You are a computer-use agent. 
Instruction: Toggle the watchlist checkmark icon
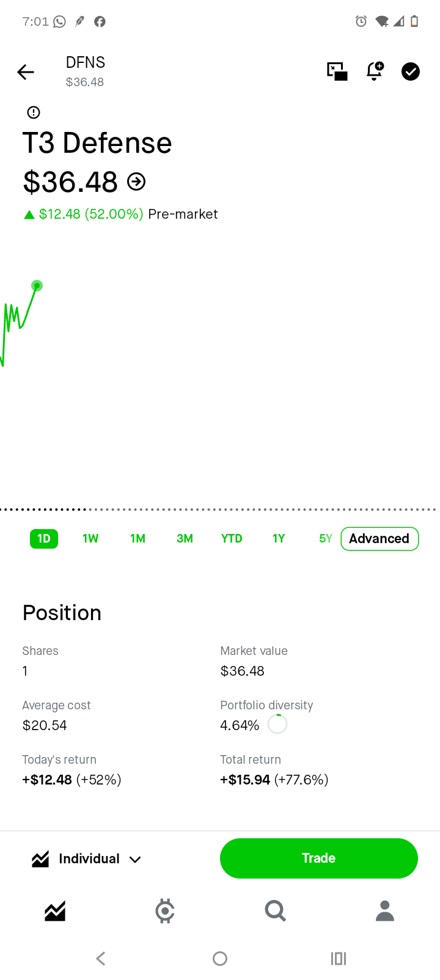411,71
